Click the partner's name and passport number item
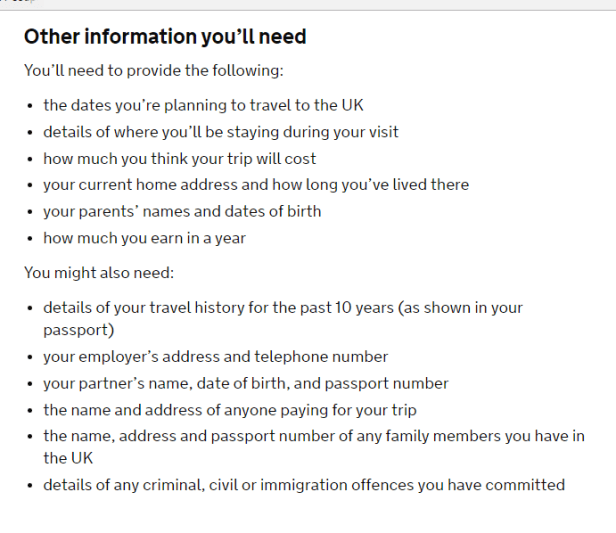 [x=245, y=383]
